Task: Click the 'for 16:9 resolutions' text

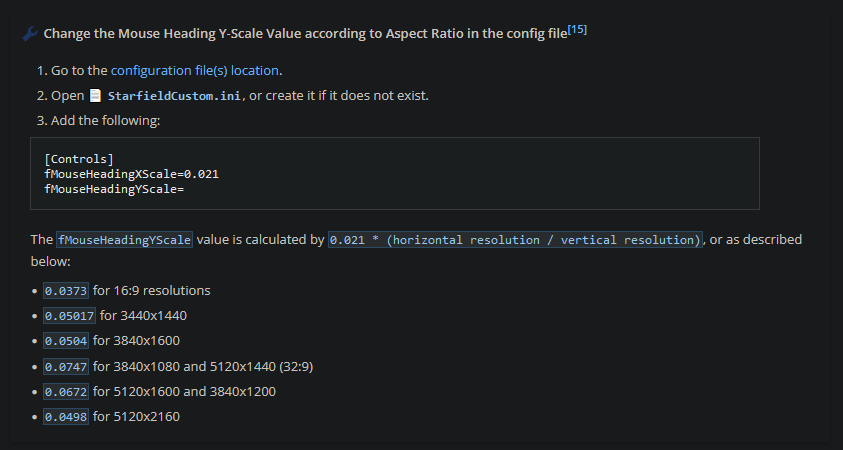Action: (x=152, y=291)
